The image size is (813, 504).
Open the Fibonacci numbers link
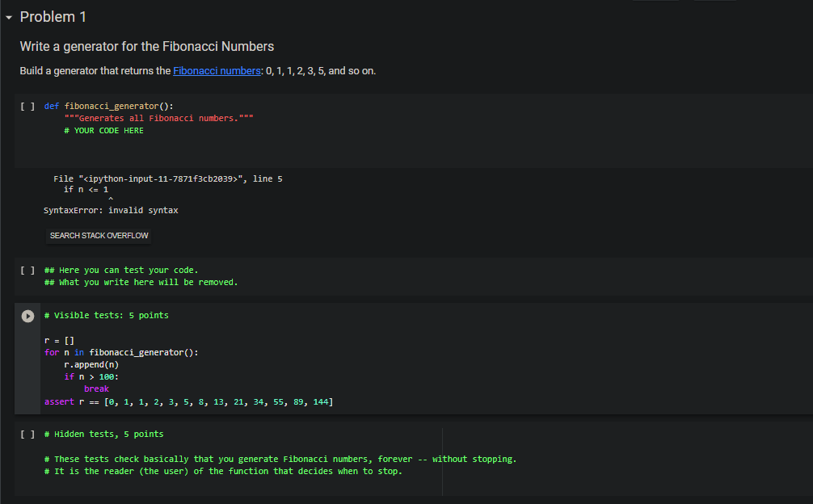[x=217, y=71]
